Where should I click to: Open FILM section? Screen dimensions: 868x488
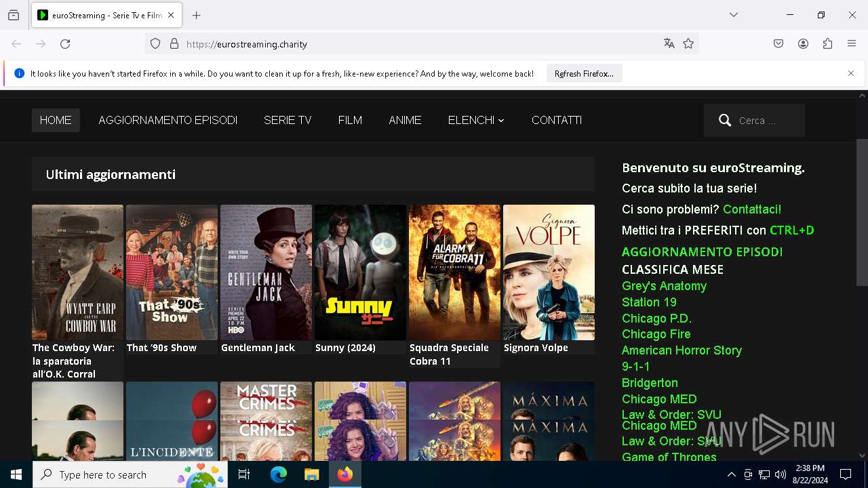click(350, 120)
